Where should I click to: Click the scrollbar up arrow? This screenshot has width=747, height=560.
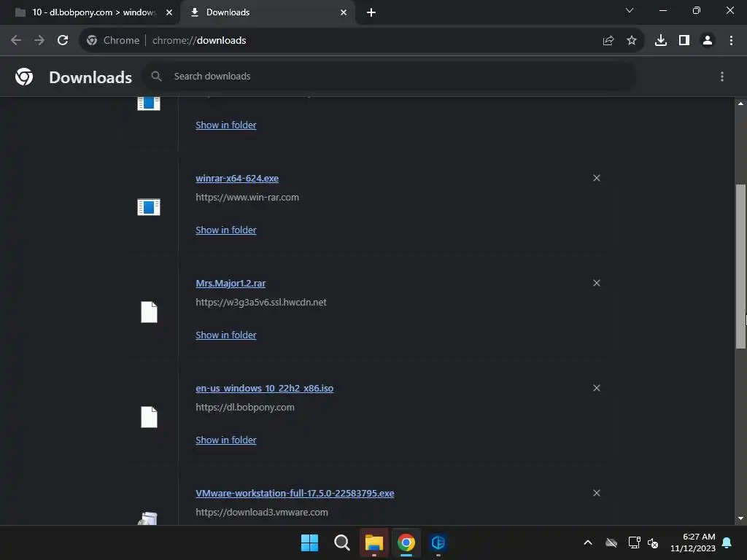tap(740, 104)
